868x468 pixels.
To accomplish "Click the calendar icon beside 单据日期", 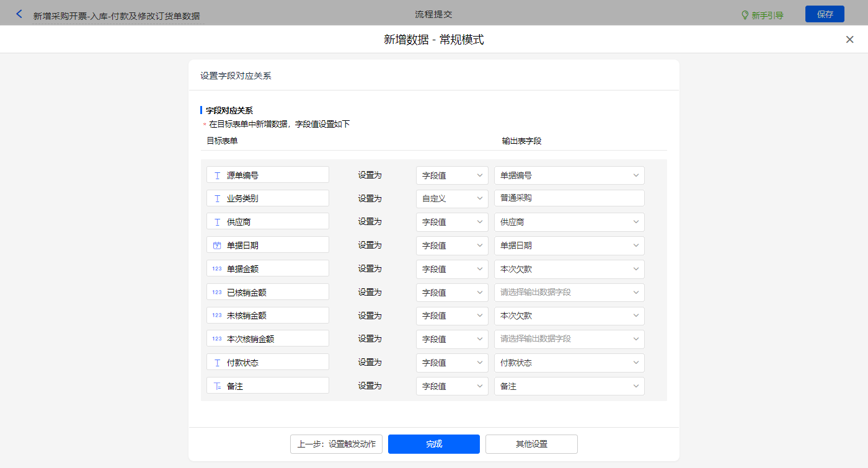I will 217,245.
